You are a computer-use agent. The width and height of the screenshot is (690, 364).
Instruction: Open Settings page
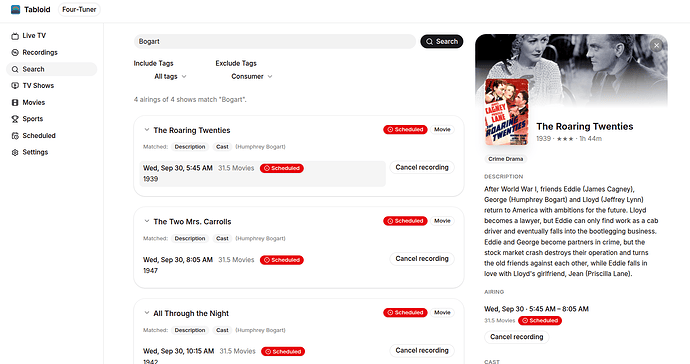(51, 152)
